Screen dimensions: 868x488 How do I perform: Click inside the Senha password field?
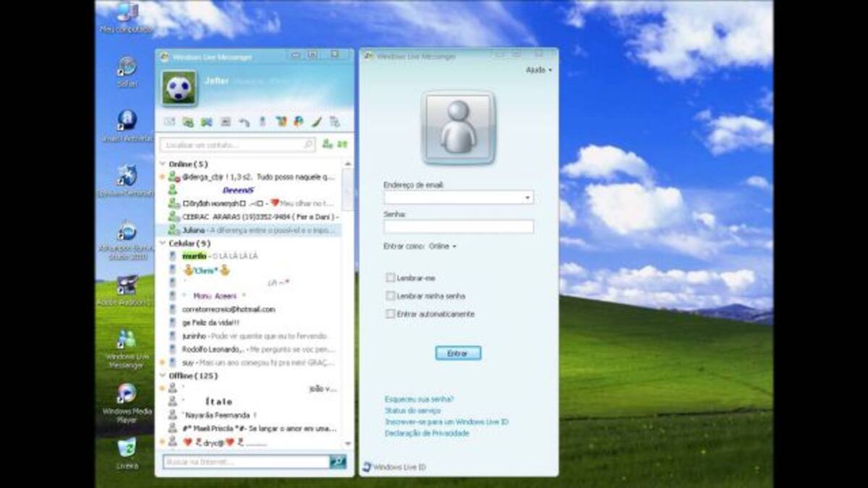(x=459, y=226)
